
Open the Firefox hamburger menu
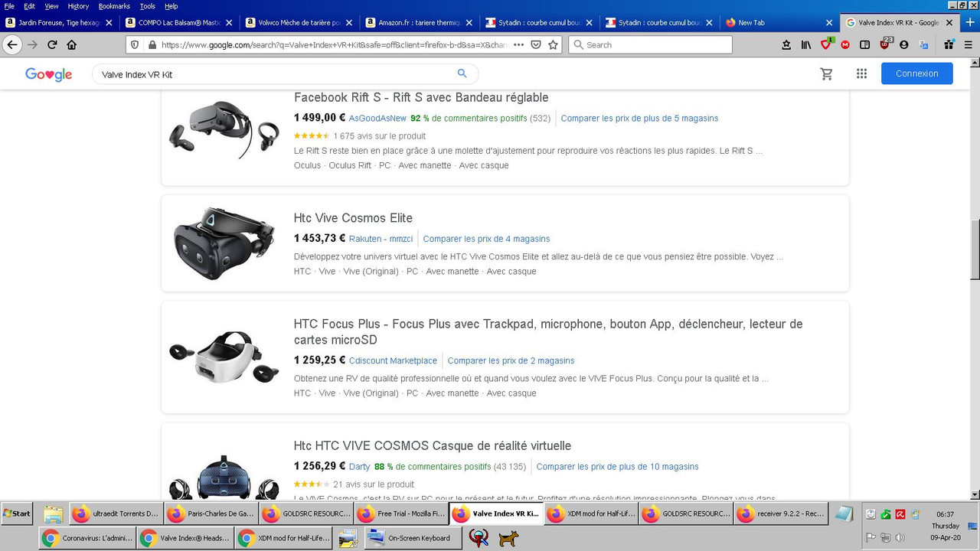(968, 44)
